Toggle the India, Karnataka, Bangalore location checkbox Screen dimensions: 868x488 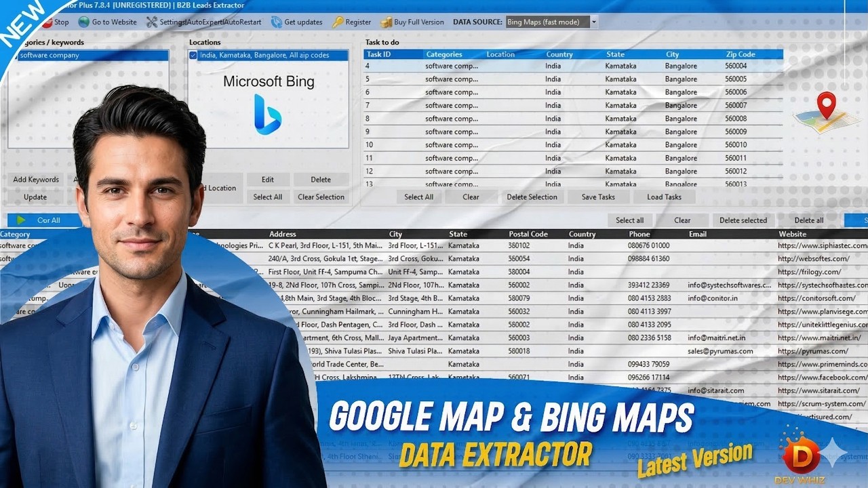coord(193,56)
